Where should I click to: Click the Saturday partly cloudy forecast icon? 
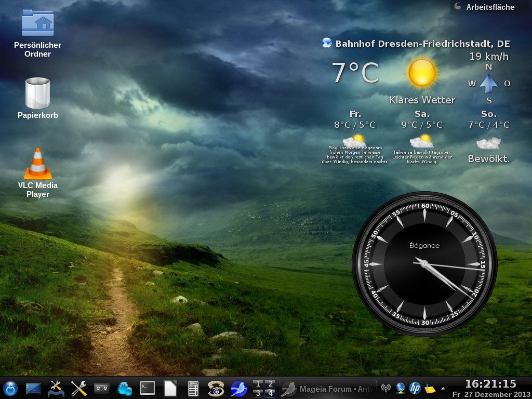click(421, 141)
